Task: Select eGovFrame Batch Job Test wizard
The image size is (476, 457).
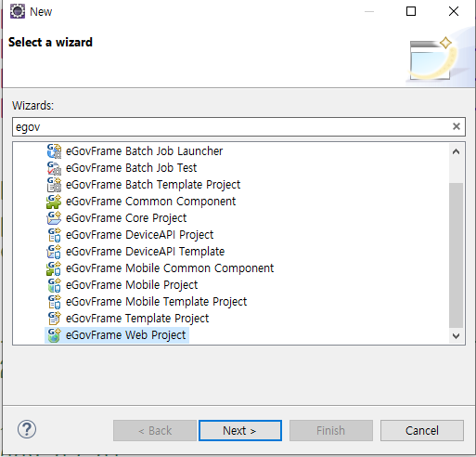Action: pyautogui.click(x=131, y=168)
